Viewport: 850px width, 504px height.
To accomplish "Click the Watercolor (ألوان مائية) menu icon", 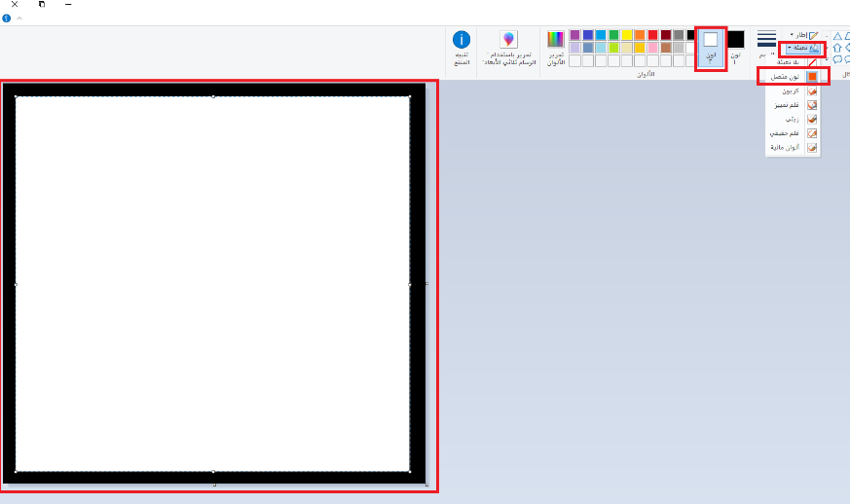I will click(812, 148).
